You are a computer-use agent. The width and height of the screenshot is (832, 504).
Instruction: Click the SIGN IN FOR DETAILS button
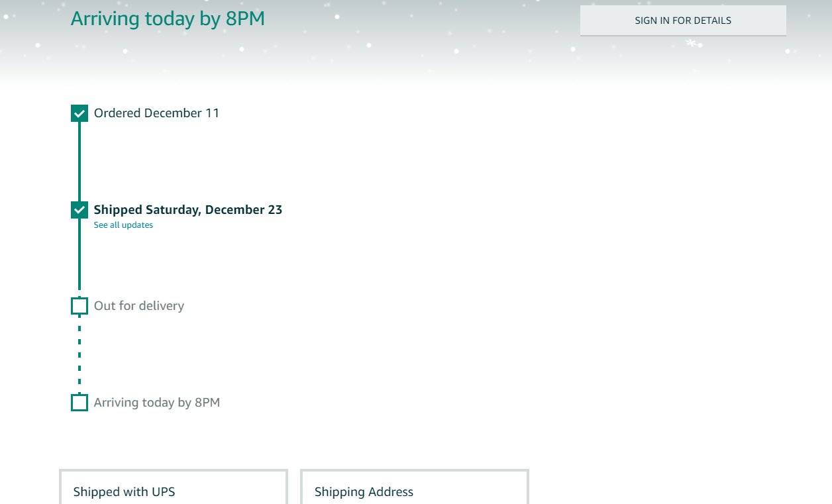coord(683,21)
